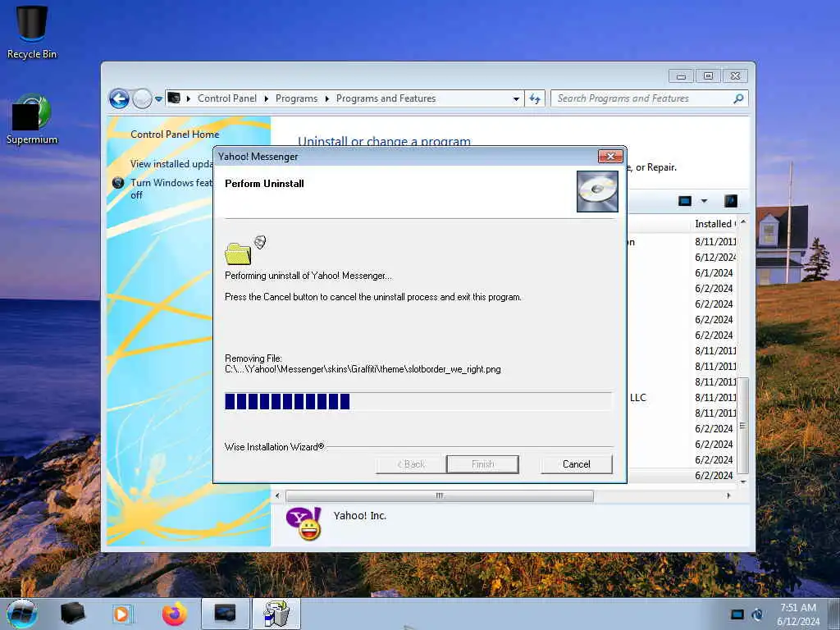840x630 pixels.
Task: Click the uninstall progress bar
Action: (418, 401)
